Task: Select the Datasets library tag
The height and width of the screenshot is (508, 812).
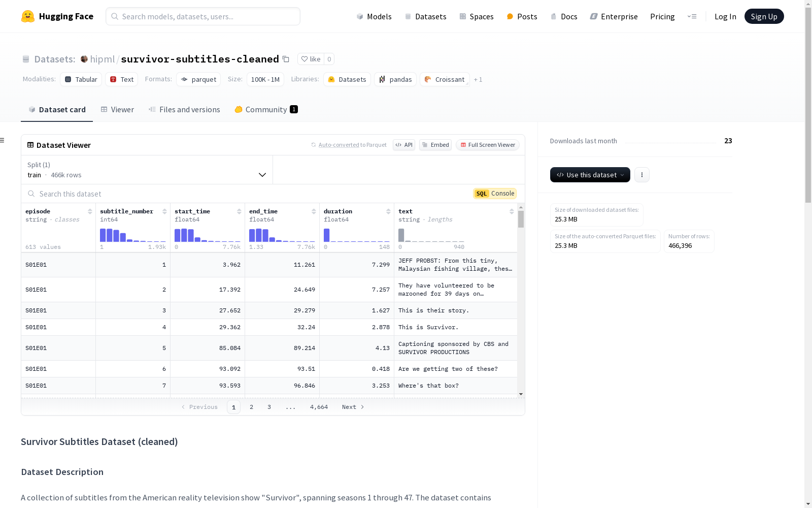Action: (x=347, y=79)
